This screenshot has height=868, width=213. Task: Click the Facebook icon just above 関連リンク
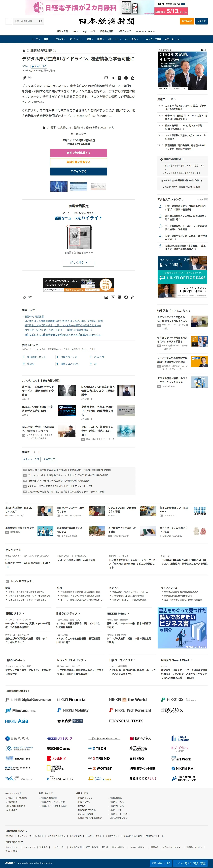point(126,297)
